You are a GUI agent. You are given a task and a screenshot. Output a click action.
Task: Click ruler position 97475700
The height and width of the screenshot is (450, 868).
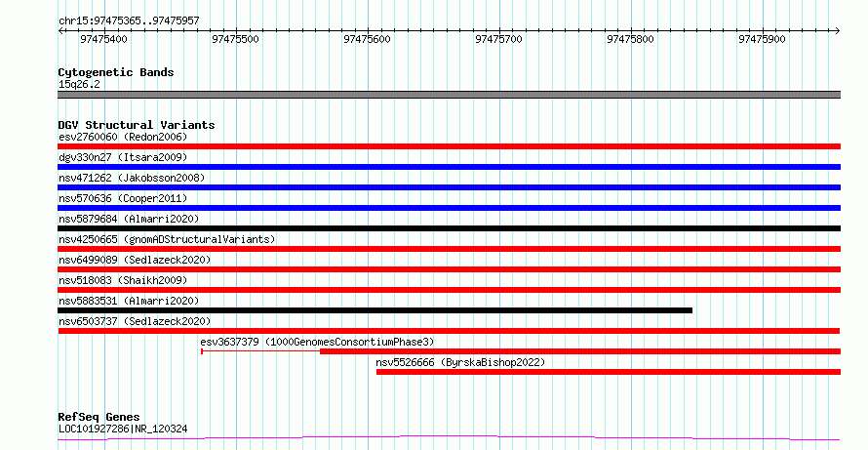498,39
